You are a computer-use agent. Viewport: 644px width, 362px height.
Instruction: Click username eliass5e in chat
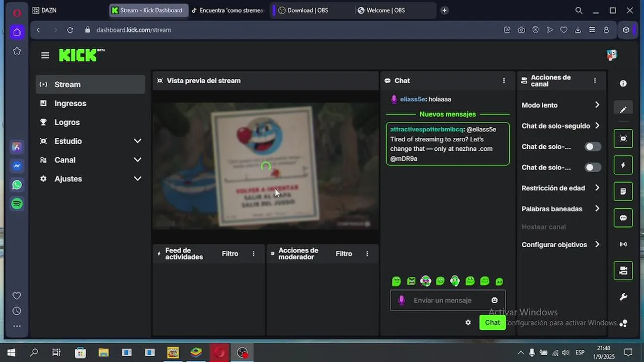pyautogui.click(x=413, y=100)
